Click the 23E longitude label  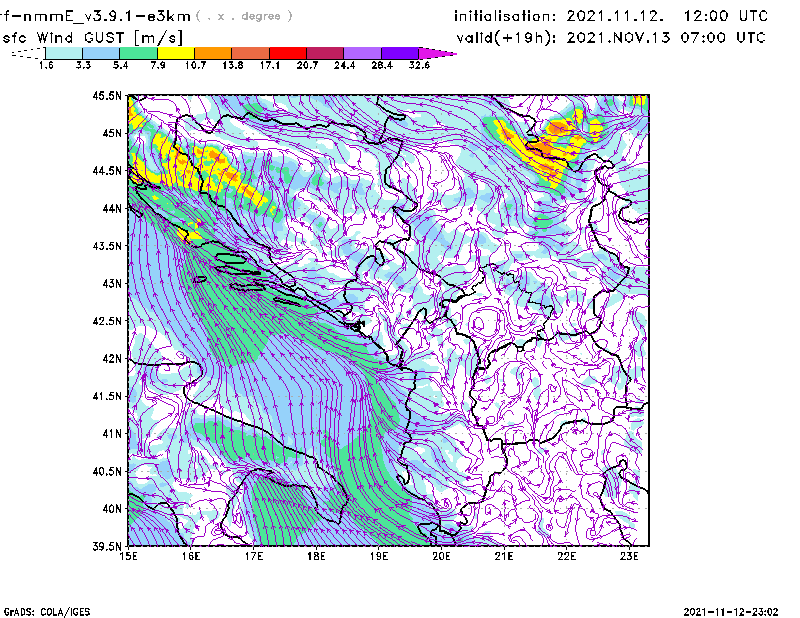point(629,556)
